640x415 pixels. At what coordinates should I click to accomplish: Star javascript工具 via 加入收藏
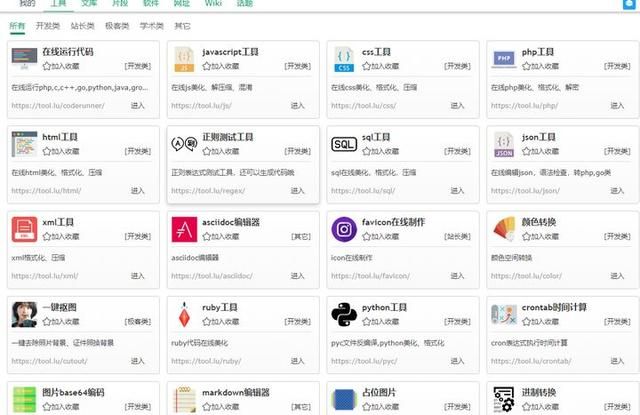point(221,66)
